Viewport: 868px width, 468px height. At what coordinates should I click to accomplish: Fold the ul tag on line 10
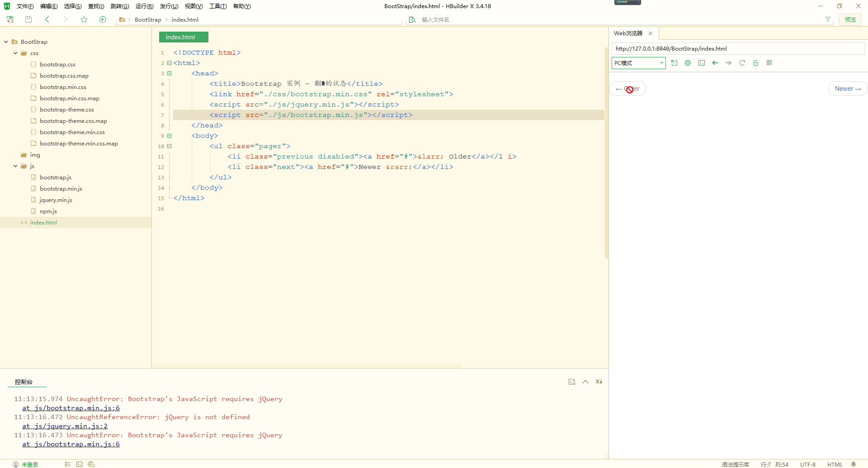coord(170,146)
